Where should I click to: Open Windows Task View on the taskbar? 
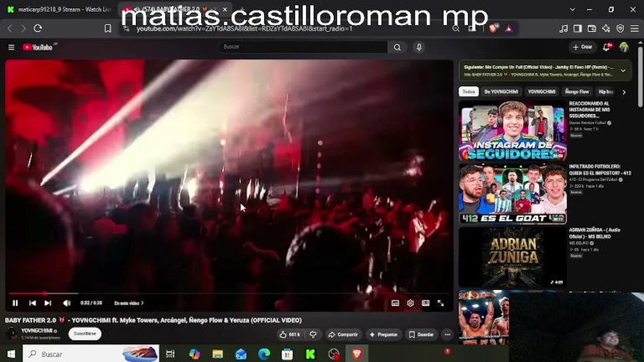170,354
